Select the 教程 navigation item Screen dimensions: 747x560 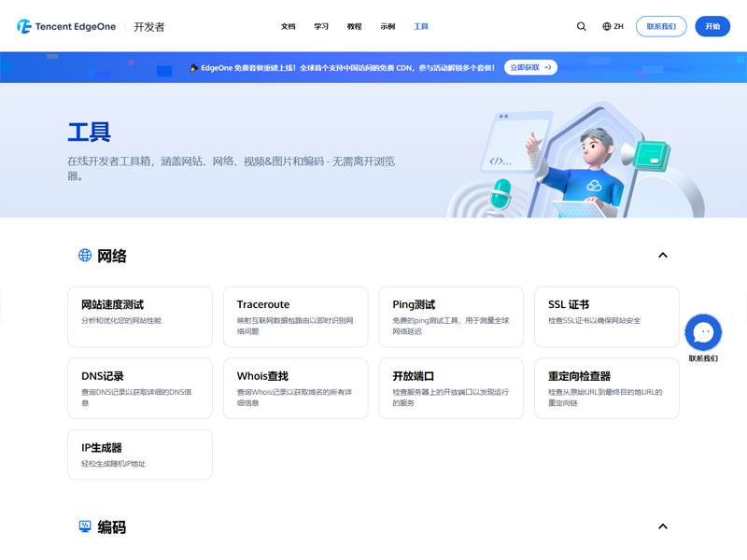[x=354, y=27]
